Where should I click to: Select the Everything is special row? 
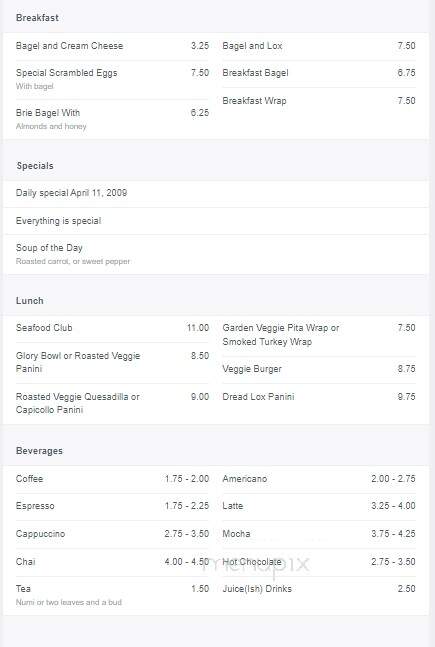click(x=216, y=221)
